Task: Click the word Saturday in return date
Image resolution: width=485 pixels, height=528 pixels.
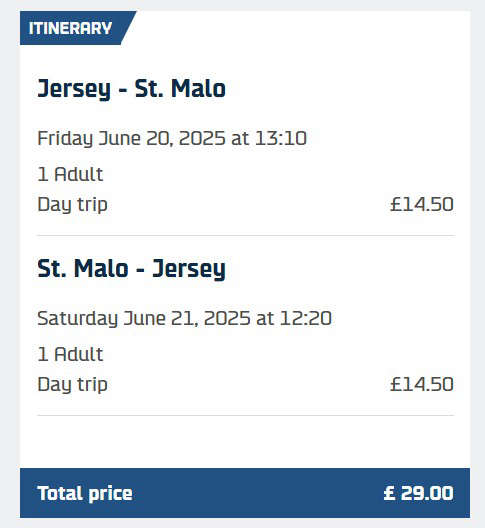Action: click(77, 319)
